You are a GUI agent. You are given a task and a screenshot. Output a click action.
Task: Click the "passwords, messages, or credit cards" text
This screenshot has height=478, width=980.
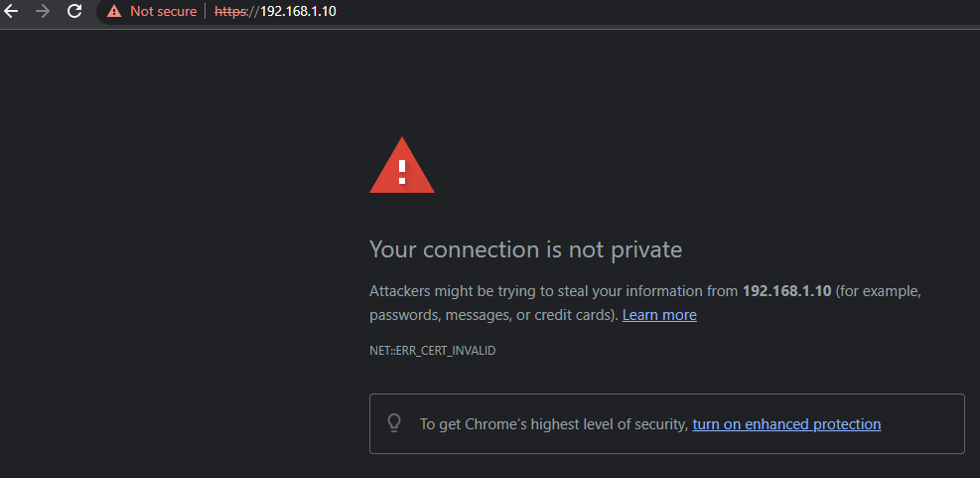point(493,315)
